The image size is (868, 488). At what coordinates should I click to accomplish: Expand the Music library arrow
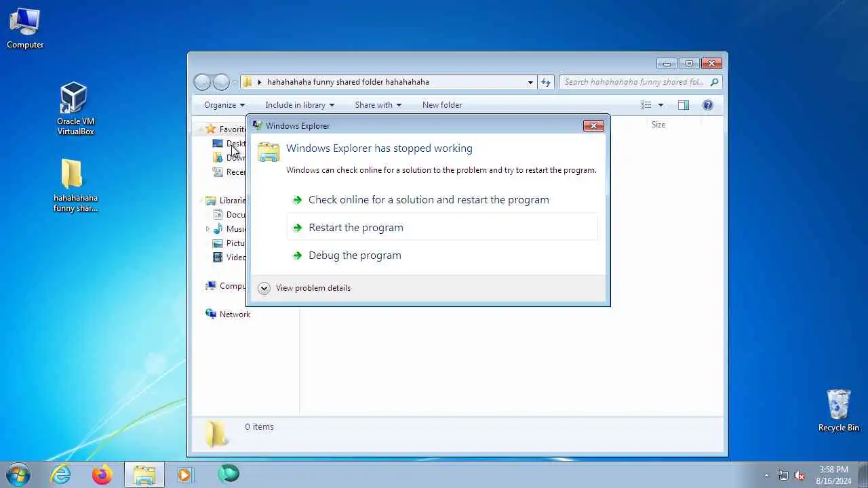208,229
